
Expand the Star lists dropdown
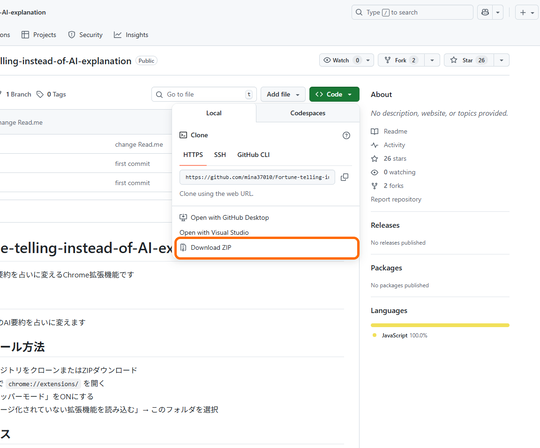501,60
